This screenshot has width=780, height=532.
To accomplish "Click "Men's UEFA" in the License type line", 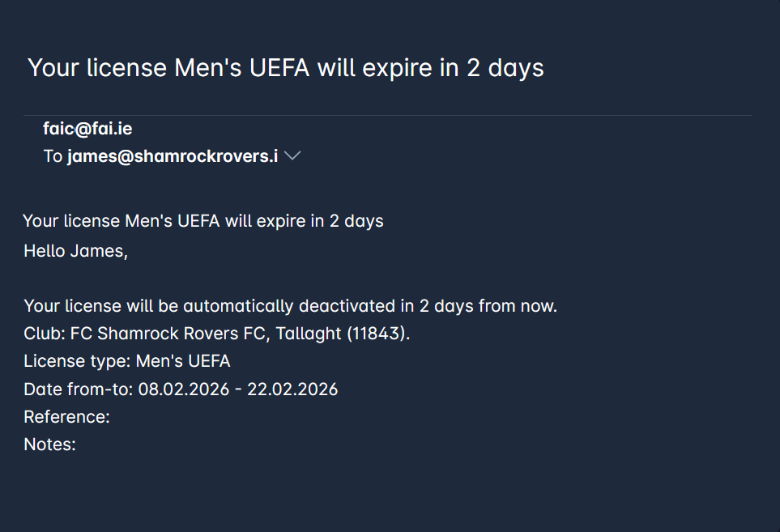I will point(183,361).
